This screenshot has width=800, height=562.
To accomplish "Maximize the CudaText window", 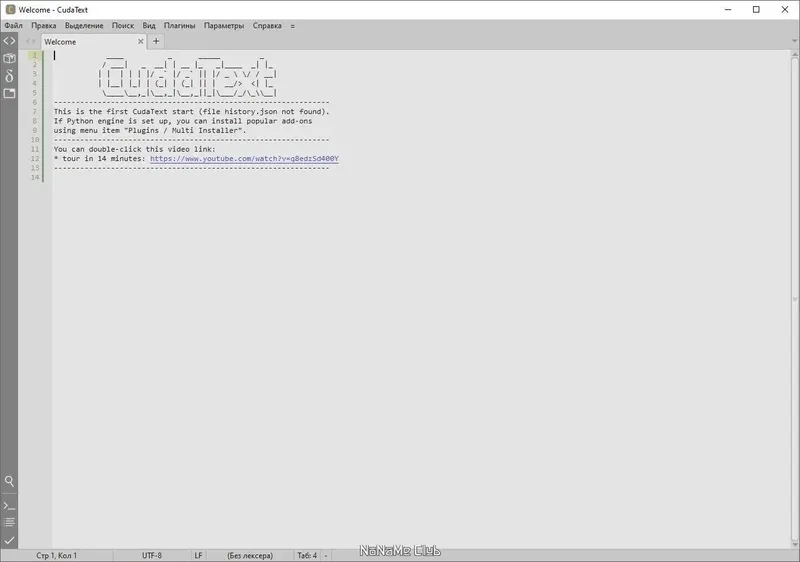I will pyautogui.click(x=756, y=9).
